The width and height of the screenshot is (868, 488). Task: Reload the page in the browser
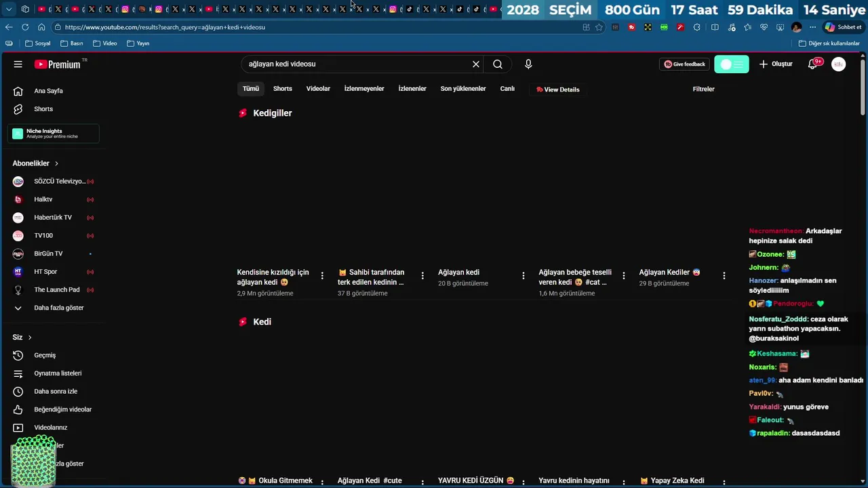point(25,27)
